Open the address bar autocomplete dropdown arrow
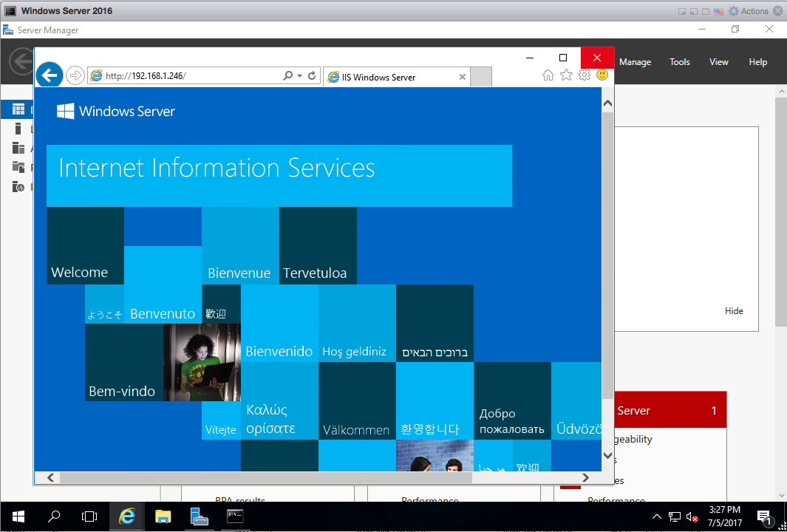 tap(299, 76)
